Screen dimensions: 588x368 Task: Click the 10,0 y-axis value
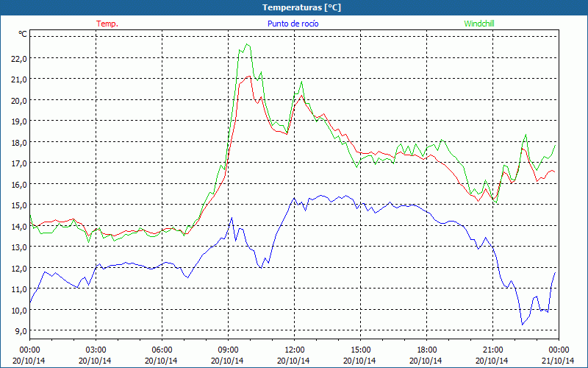(x=19, y=311)
